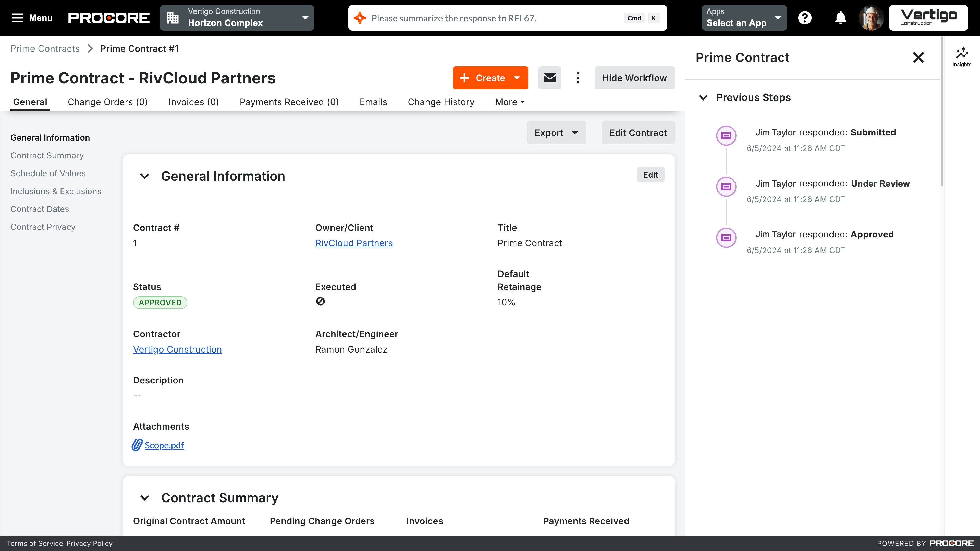Toggle Hide Workflow
Screen dimensions: 980x551
[x=634, y=78]
